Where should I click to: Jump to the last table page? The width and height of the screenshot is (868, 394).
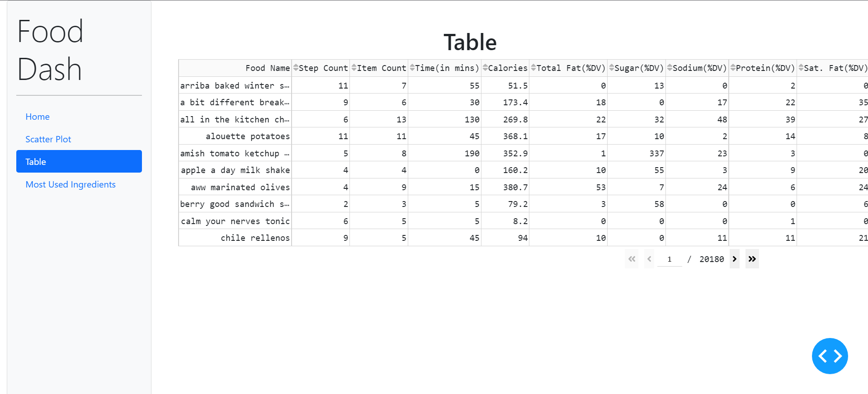click(x=752, y=259)
